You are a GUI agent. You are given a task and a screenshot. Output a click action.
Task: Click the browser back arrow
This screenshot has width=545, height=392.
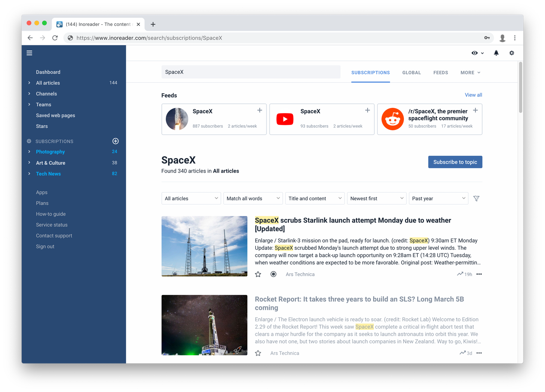pyautogui.click(x=30, y=38)
